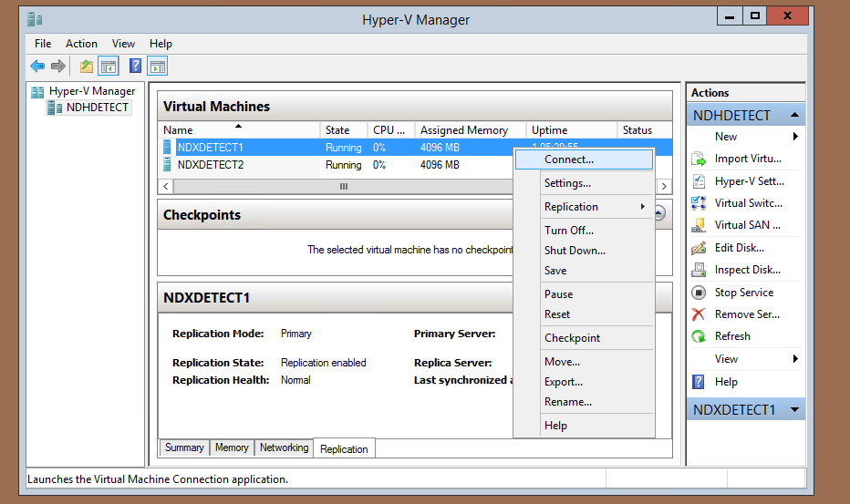
Task: Collapse the NDHDETECT actions section
Action: point(794,116)
